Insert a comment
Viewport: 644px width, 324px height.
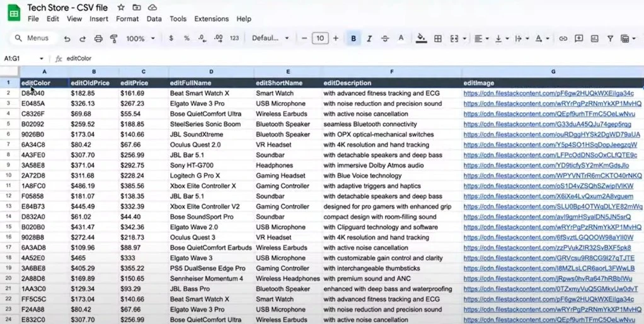coord(578,38)
